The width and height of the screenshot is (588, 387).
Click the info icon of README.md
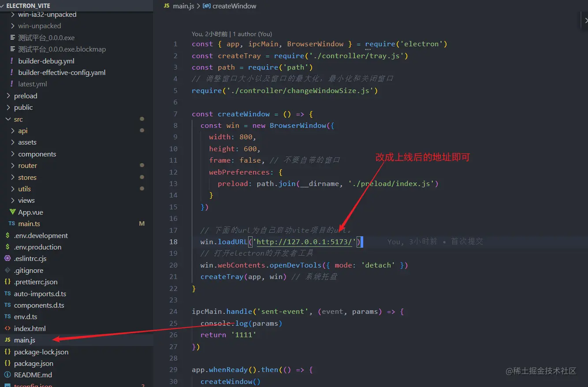point(7,375)
